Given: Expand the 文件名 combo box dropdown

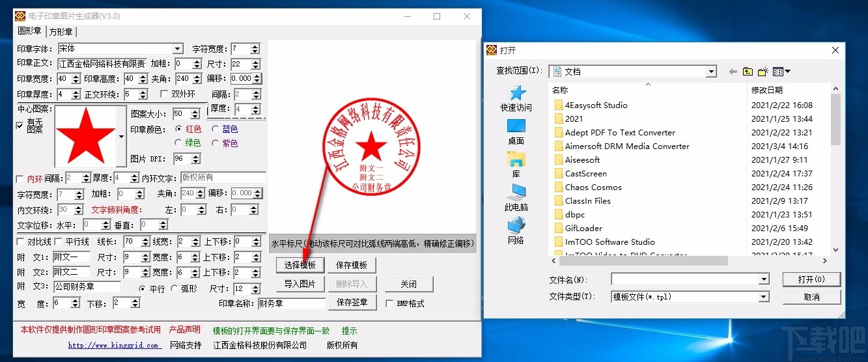Looking at the screenshot, I should (x=764, y=279).
